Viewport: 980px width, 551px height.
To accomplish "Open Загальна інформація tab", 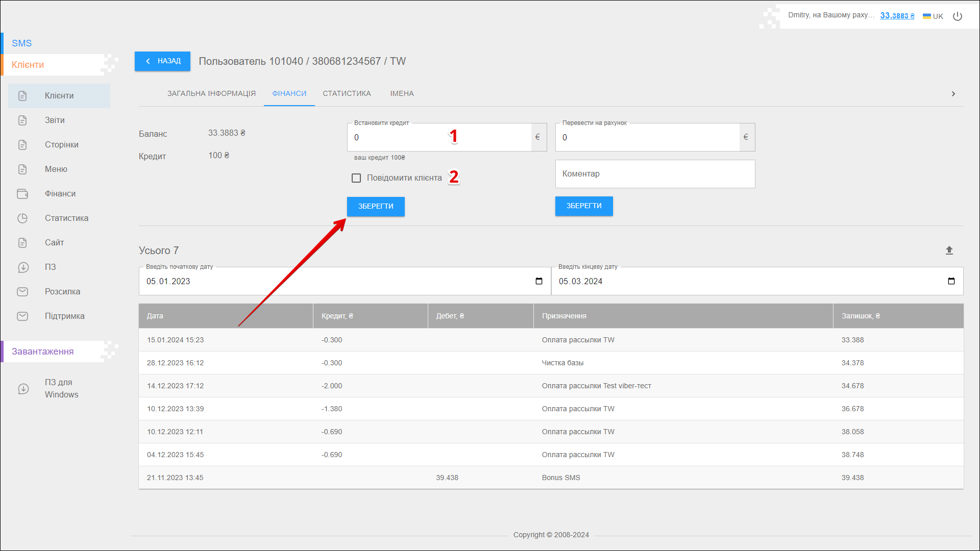I will [x=211, y=93].
